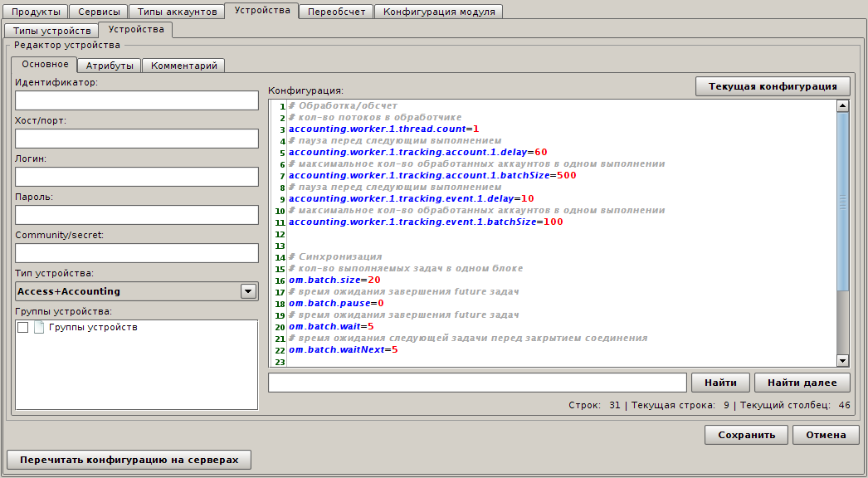Toggle the Группы устройств checkbox

22,328
